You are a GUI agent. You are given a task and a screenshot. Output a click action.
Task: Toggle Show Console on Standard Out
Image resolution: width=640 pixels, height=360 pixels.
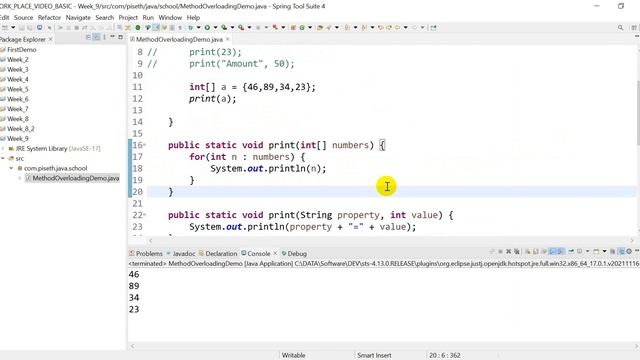pyautogui.click(x=553, y=251)
